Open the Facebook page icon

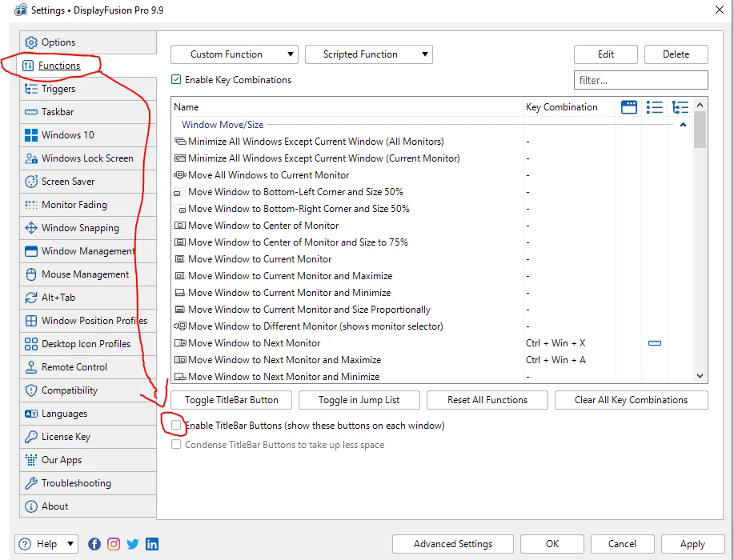tap(94, 544)
